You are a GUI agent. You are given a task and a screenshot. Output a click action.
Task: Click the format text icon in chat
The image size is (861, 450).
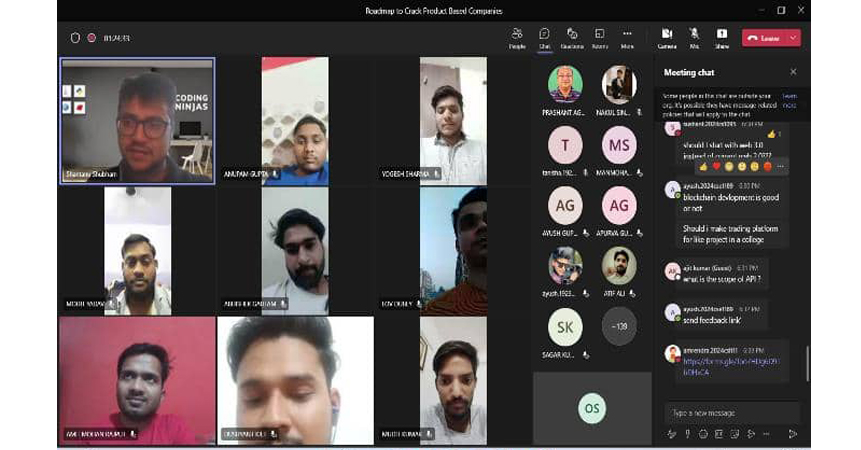coord(671,434)
